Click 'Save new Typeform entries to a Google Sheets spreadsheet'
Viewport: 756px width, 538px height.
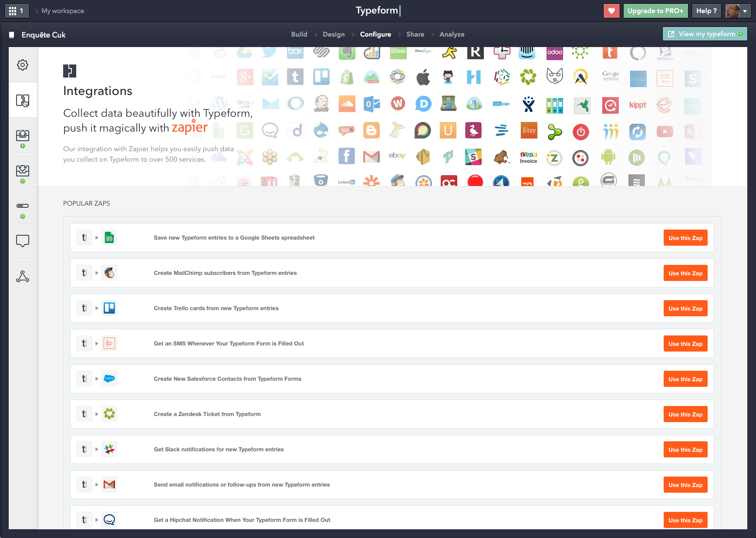[234, 238]
